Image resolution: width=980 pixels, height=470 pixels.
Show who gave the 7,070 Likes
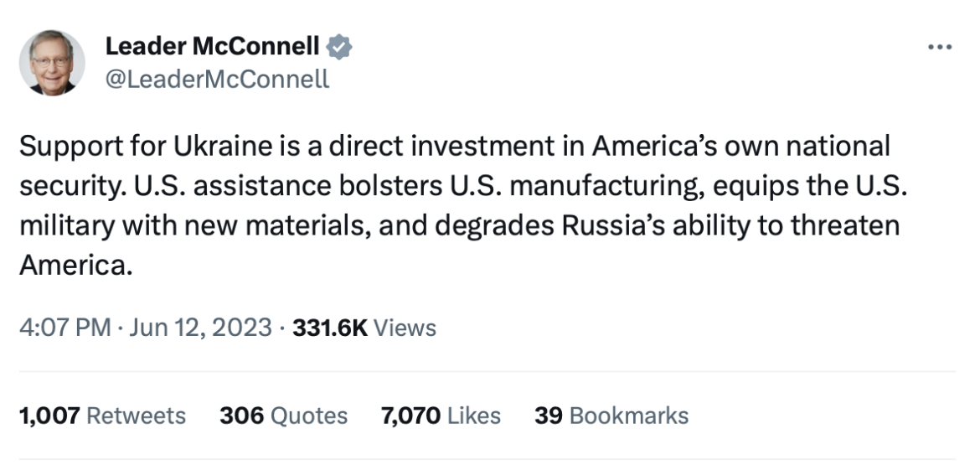[x=441, y=416]
